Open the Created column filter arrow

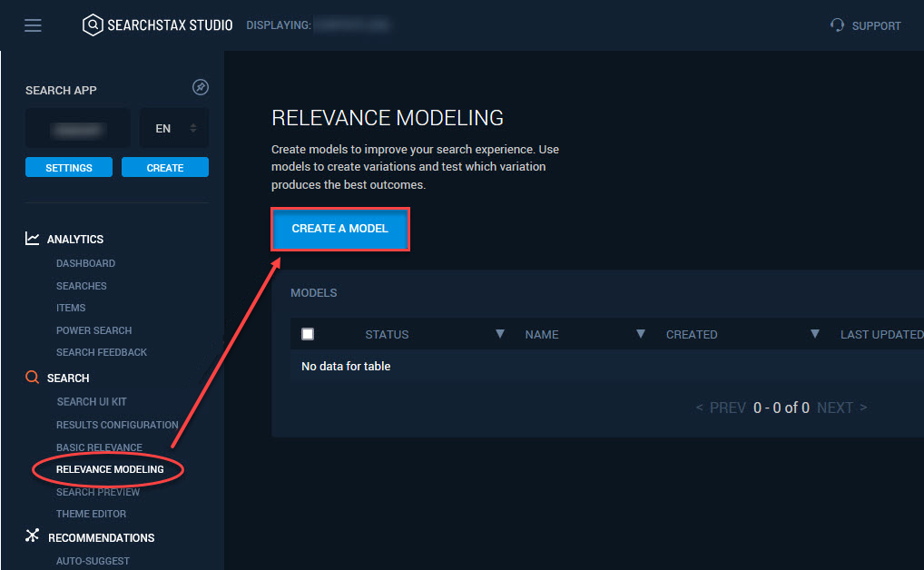[815, 334]
